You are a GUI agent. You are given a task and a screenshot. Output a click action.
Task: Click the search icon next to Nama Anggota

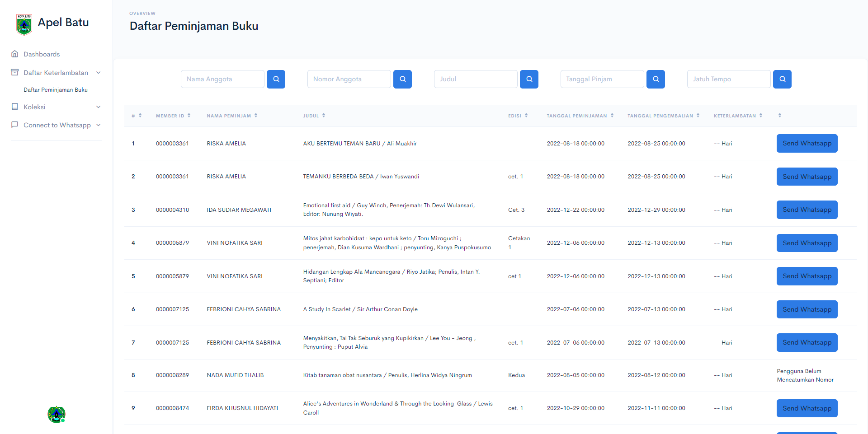point(276,79)
